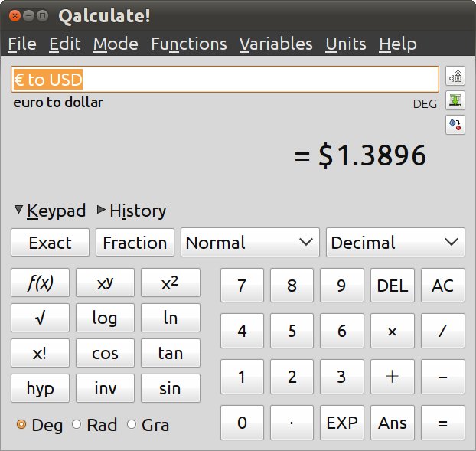Click the minus − key
The height and width of the screenshot is (451, 476).
443,377
